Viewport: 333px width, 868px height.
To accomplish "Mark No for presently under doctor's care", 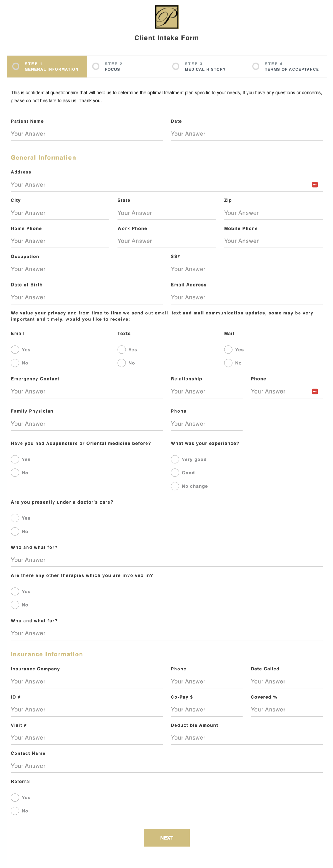I will coord(15,531).
